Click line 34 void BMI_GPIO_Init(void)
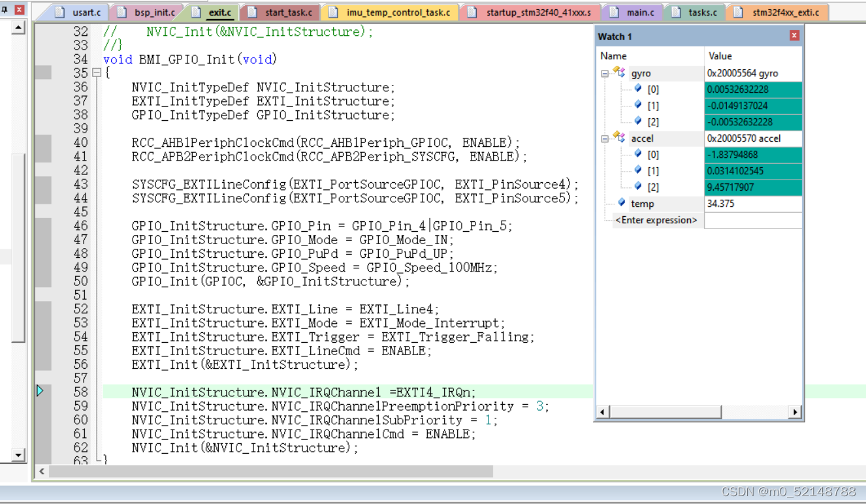866x504 pixels. click(x=190, y=59)
